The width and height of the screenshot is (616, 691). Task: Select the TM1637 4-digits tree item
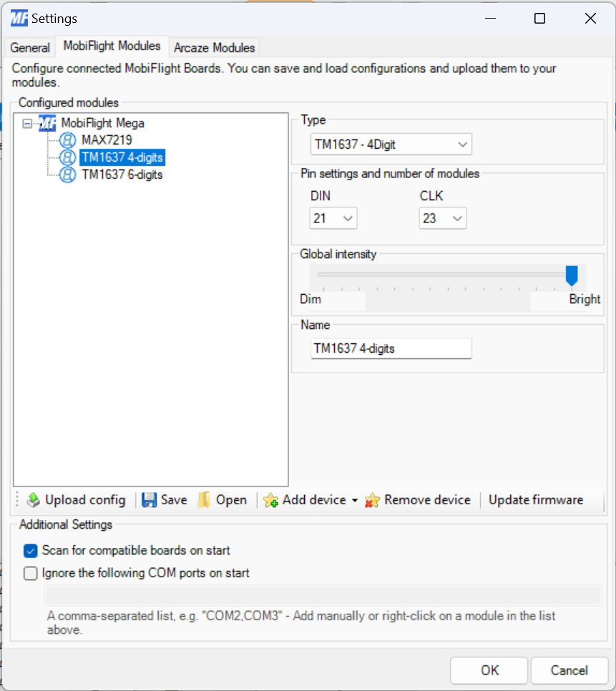click(x=122, y=157)
